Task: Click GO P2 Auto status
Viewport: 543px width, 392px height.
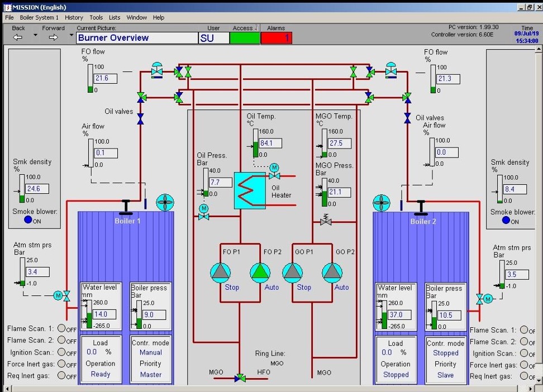Action: (x=341, y=287)
